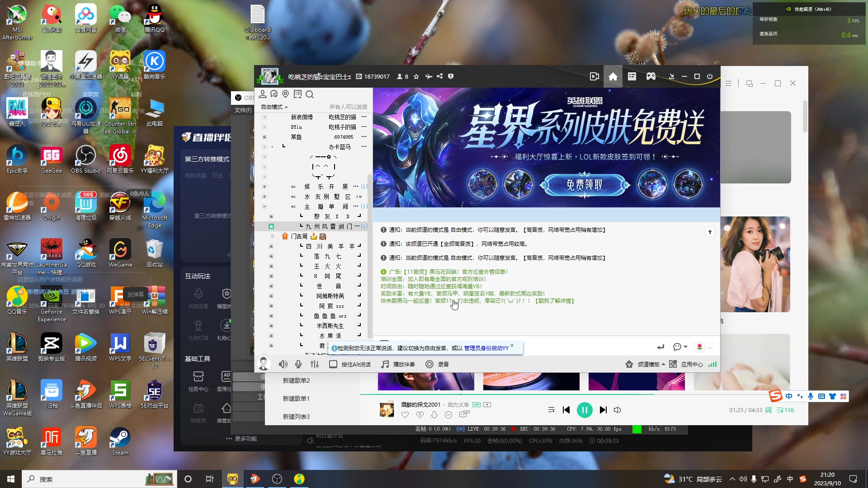Image resolution: width=868 pixels, height=488 pixels.
Task: Click the location pin icon above the channel tree
Action: pyautogui.click(x=285, y=94)
